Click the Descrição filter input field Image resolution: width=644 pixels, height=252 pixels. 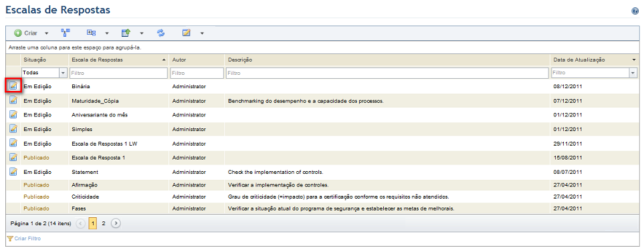tap(388, 73)
